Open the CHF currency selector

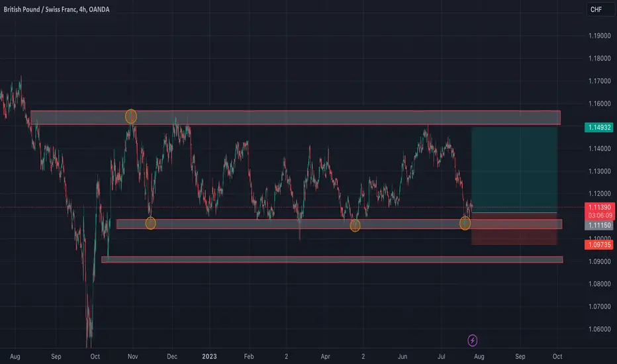point(600,9)
